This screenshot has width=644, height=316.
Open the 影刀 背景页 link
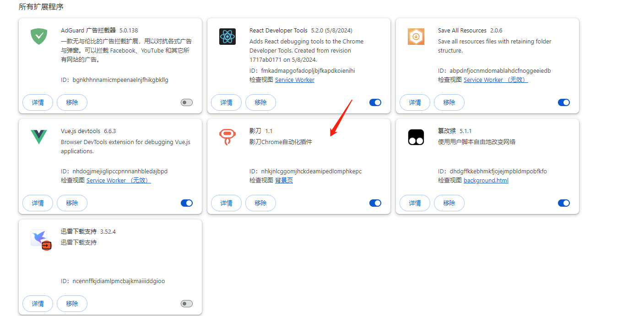pos(284,180)
